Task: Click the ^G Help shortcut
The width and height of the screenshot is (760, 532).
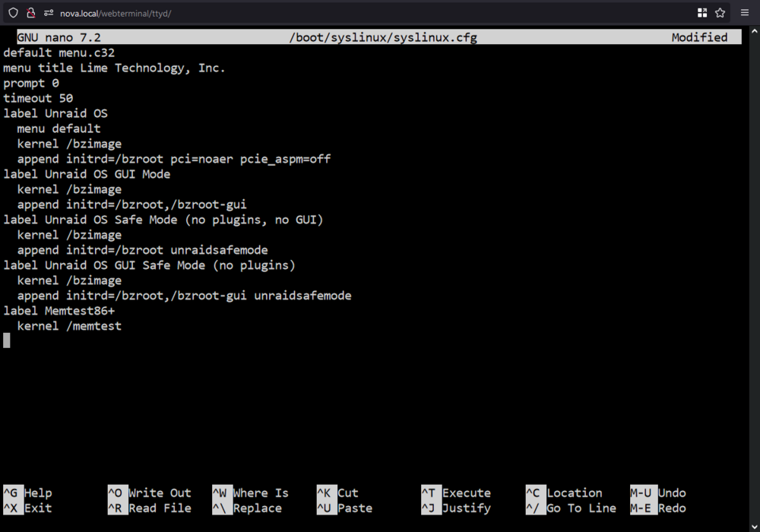Action: click(x=27, y=492)
